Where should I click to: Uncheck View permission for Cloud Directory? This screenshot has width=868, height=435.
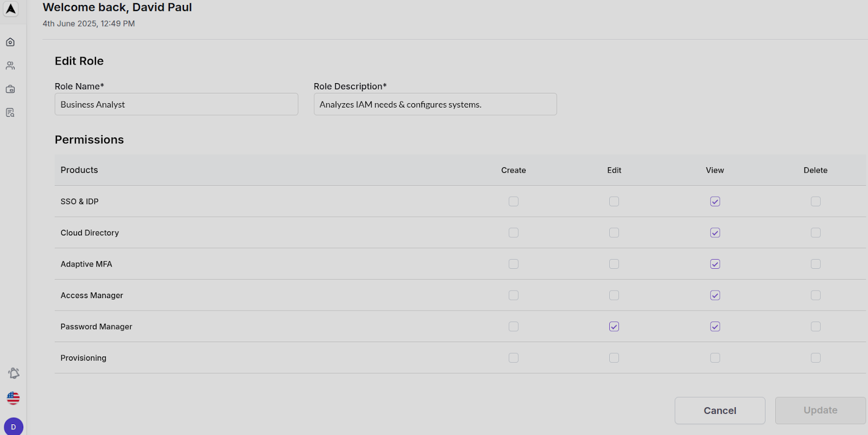point(714,232)
